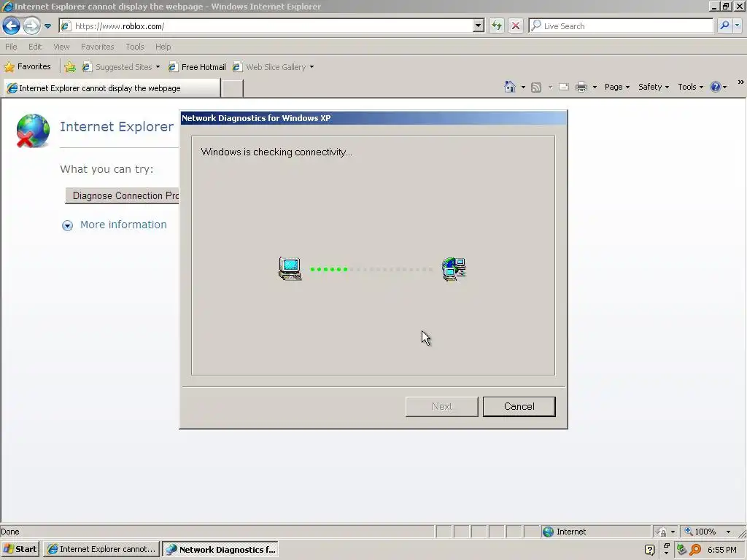Screen dimensions: 747x560
Task: Click 'Windows is checking connectivity...' text
Action: [x=276, y=152]
